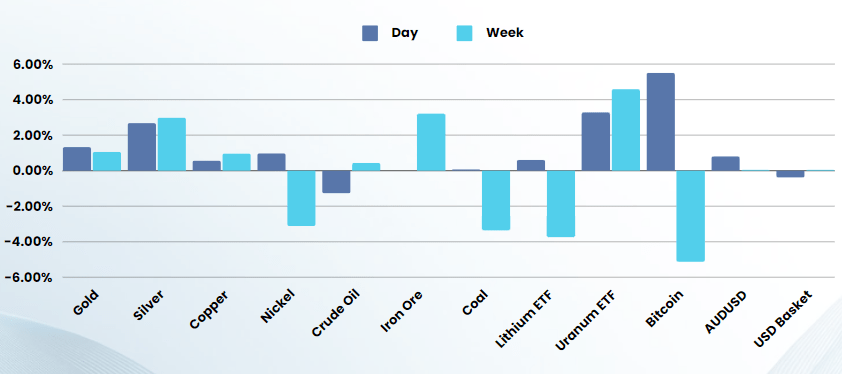Viewport: 842px width, 374px height.
Task: Toggle the Day series legend label
Action: [404, 33]
